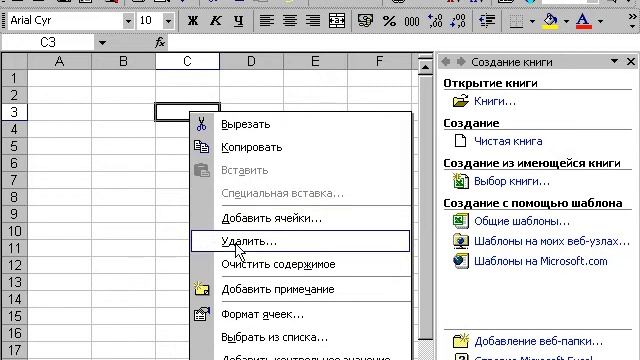
Task: Go forward in the task pane
Action: pyautogui.click(x=461, y=62)
